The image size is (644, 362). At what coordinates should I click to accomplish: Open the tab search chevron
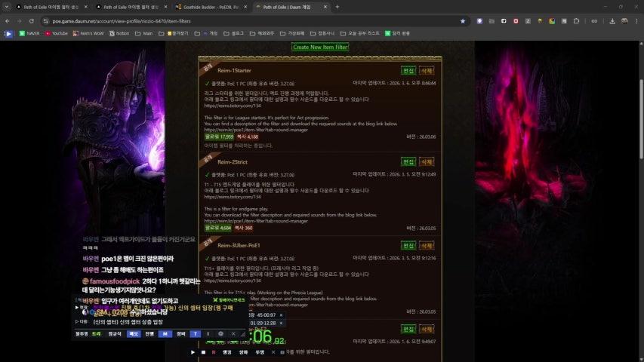[6, 7]
